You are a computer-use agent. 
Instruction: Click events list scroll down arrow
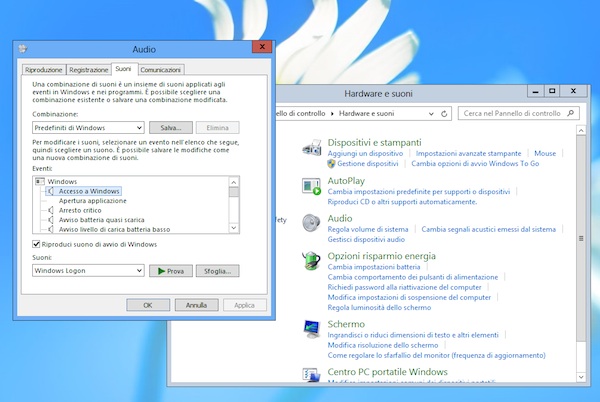coord(234,228)
